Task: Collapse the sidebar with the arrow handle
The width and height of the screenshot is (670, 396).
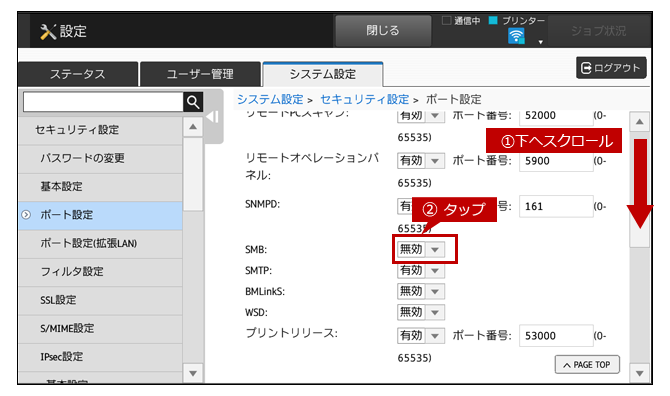Action: point(213,117)
